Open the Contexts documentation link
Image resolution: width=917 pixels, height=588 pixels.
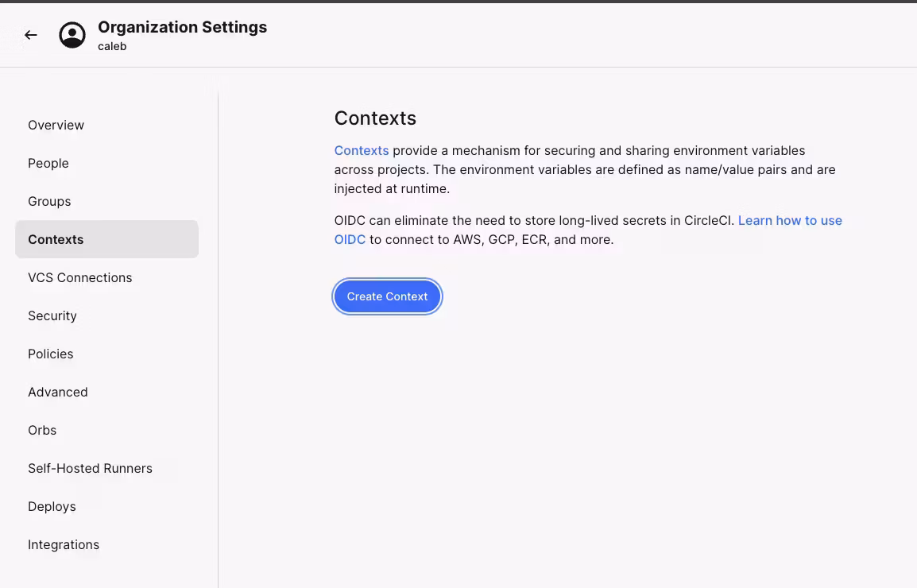tap(362, 150)
